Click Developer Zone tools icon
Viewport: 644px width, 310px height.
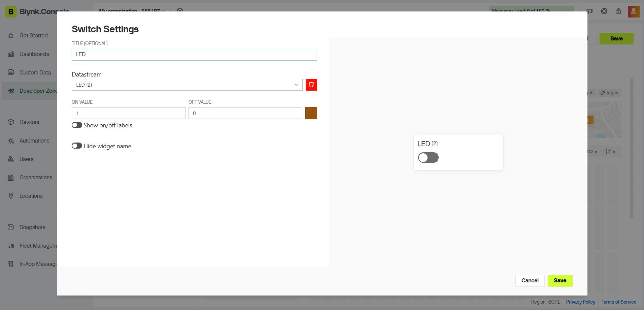tap(11, 91)
